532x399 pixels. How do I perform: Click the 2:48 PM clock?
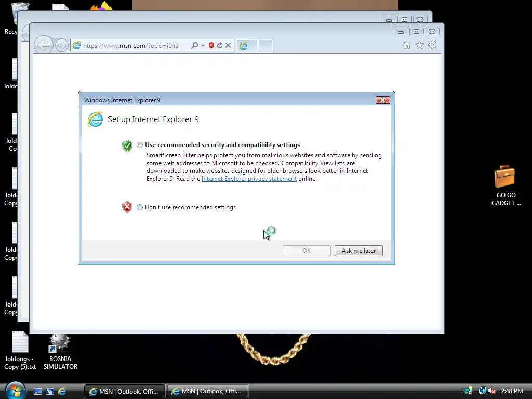coord(512,391)
